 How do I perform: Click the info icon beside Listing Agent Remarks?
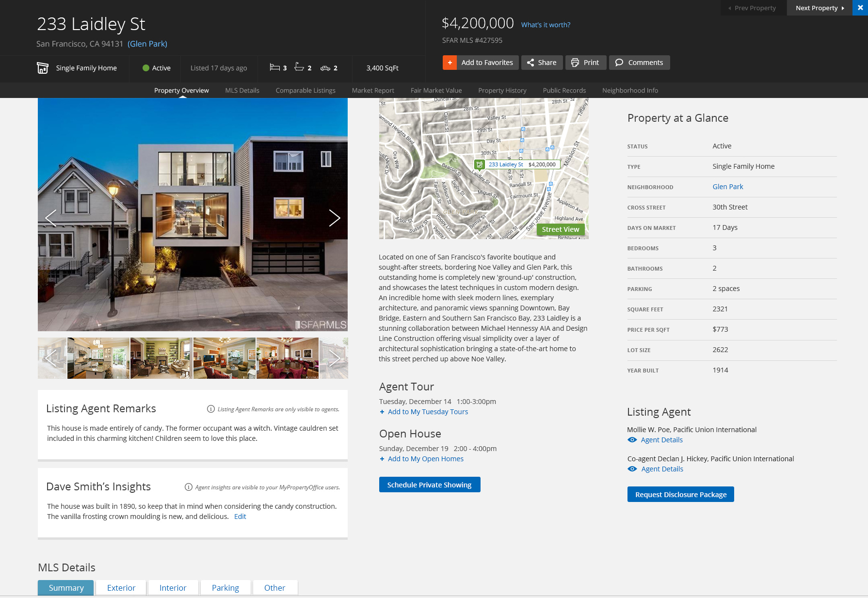point(211,409)
